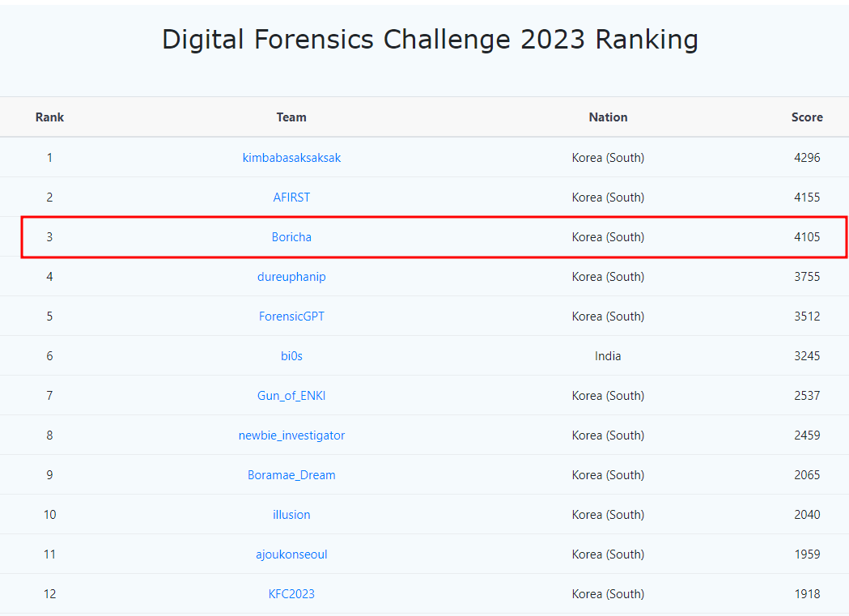Click Korea (South) in Boricha's row
Viewport: 849px width, 616px height.
(608, 237)
